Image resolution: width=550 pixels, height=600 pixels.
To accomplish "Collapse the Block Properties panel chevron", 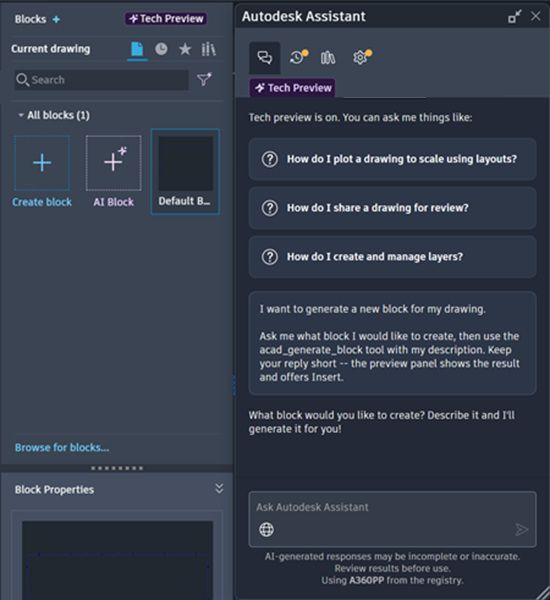I will pyautogui.click(x=219, y=489).
